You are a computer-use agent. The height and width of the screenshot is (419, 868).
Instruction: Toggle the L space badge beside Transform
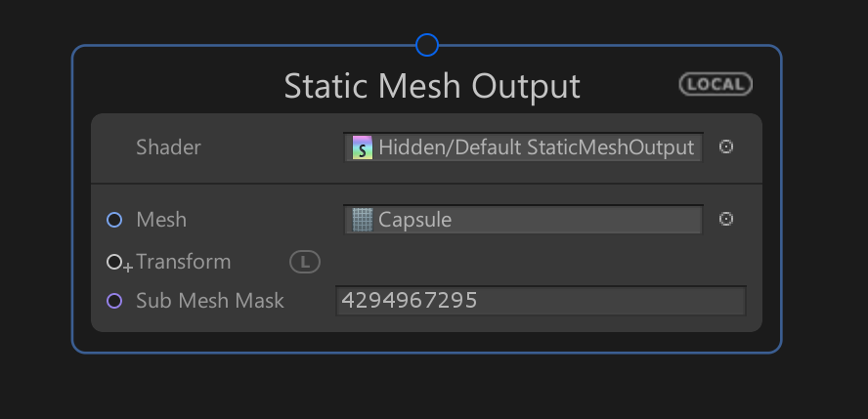[305, 262]
